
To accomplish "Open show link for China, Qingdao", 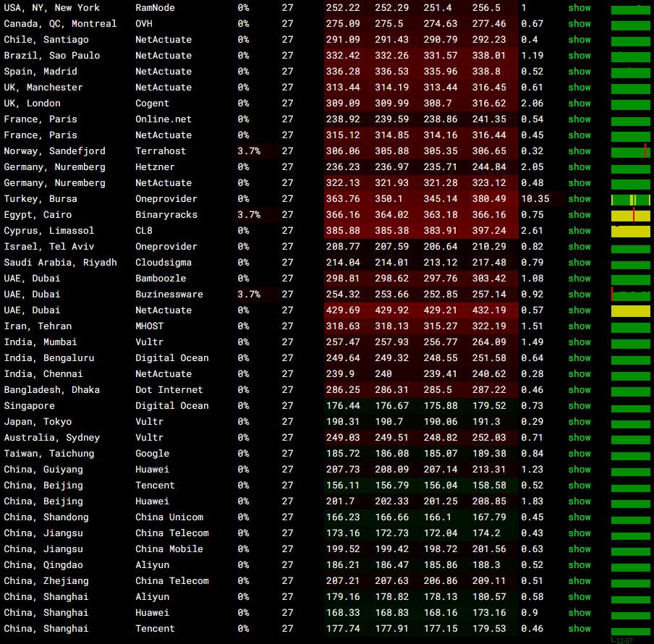I will (579, 564).
